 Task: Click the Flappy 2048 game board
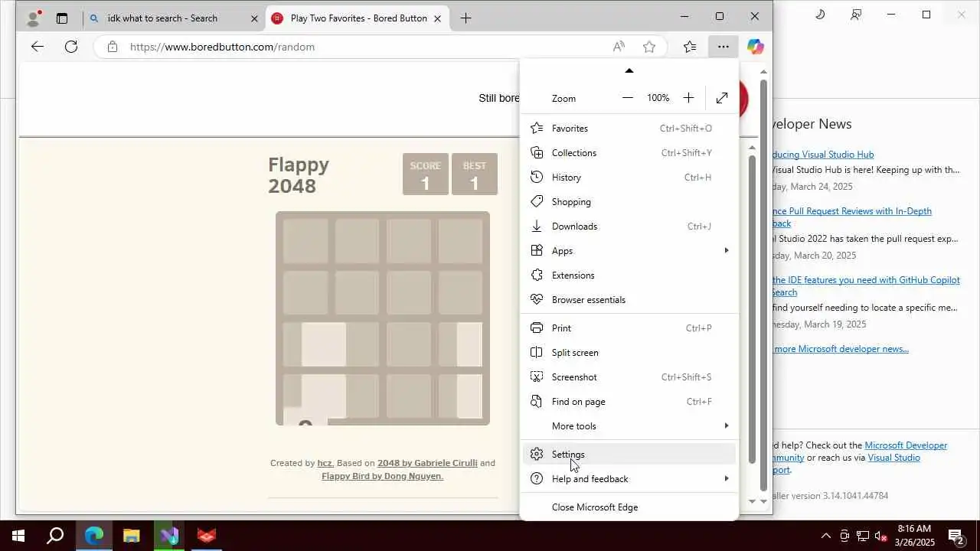click(x=383, y=318)
